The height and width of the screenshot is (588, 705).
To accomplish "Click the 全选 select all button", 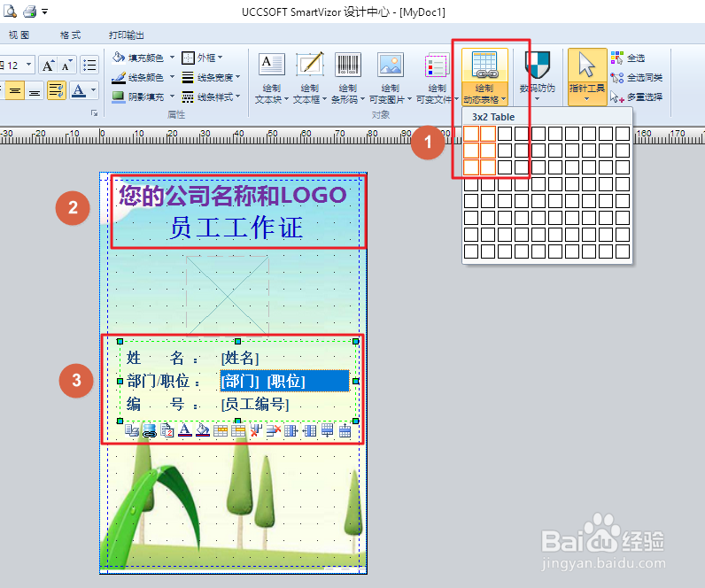I will coord(628,58).
